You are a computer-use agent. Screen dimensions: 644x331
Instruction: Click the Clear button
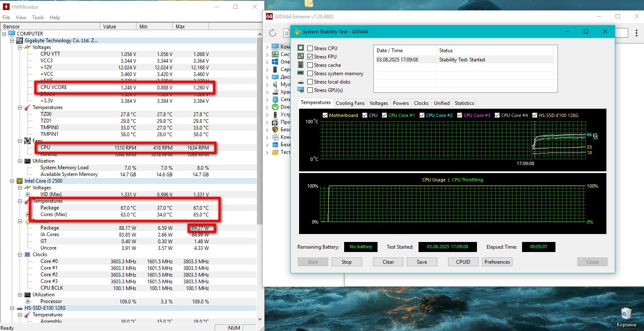(x=388, y=262)
